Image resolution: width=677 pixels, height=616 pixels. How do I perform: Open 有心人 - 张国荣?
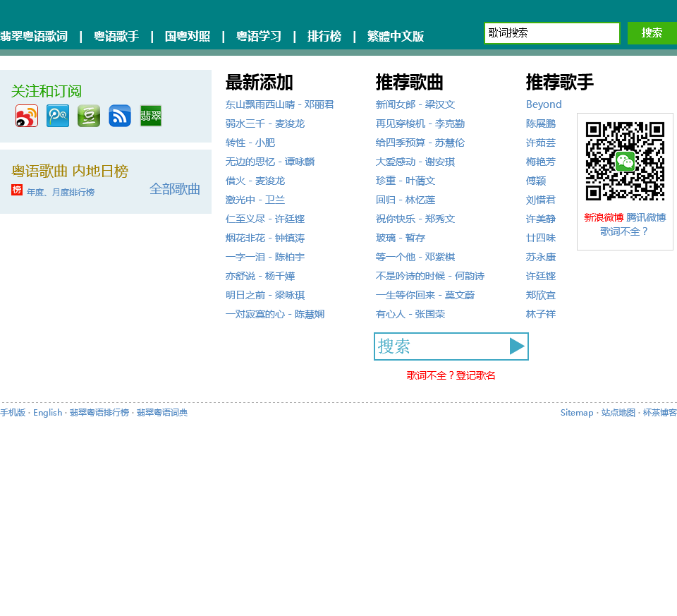[410, 314]
